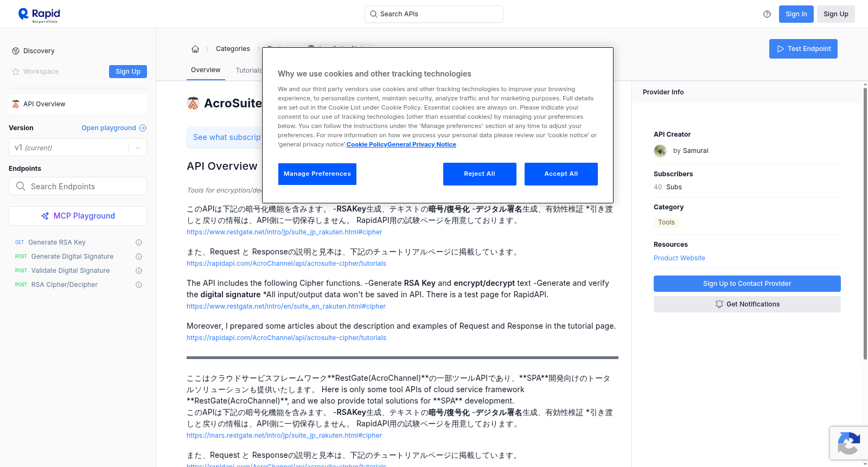Select the Validate Digital Signature endpoint
The image size is (868, 467).
pos(71,271)
